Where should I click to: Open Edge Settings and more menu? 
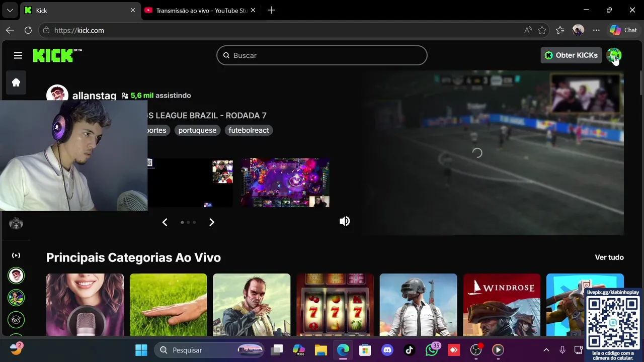[596, 30]
